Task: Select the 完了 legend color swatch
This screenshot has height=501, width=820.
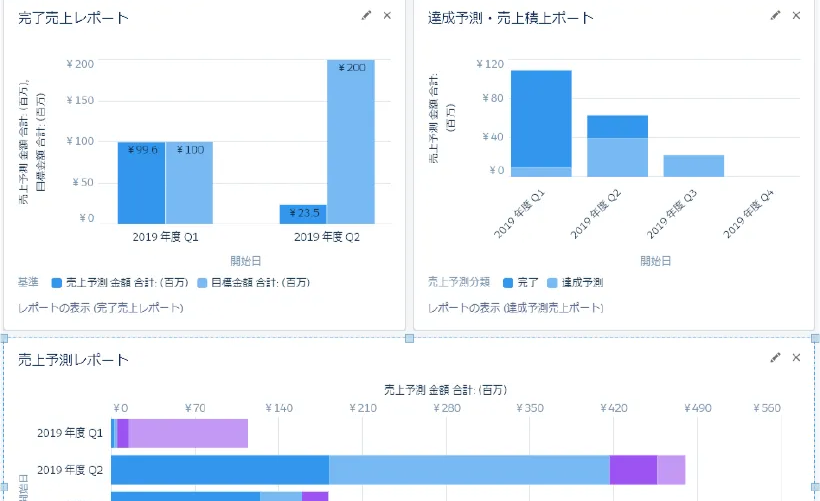Action: 509,283
